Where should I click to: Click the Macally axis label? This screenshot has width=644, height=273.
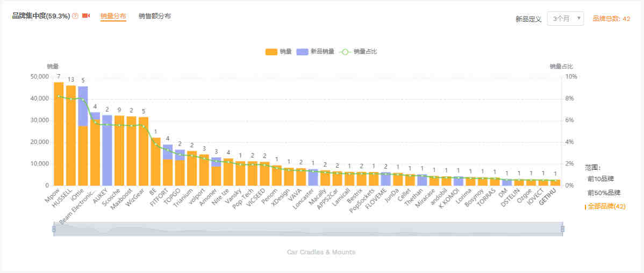[x=318, y=196]
